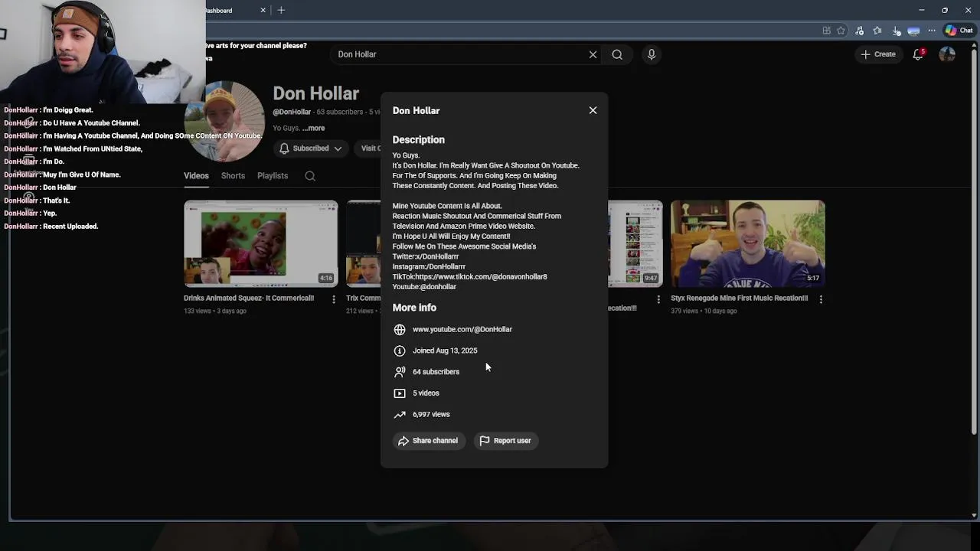Switch to the Shorts tab
The height and width of the screenshot is (551, 980).
[x=233, y=176]
